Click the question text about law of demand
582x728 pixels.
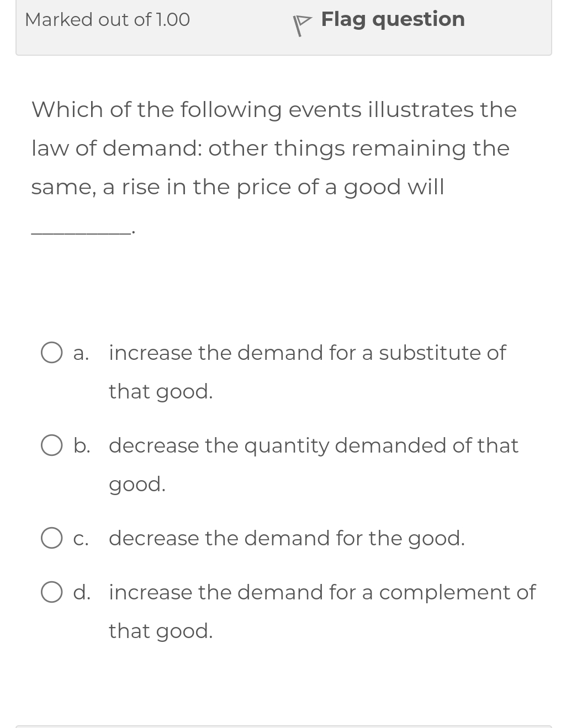pos(273,147)
